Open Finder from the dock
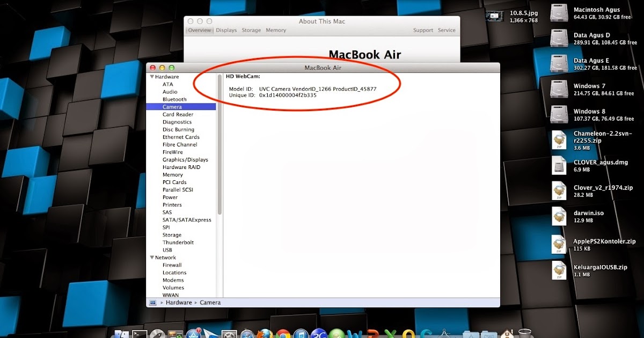The height and width of the screenshot is (338, 644). [x=121, y=333]
